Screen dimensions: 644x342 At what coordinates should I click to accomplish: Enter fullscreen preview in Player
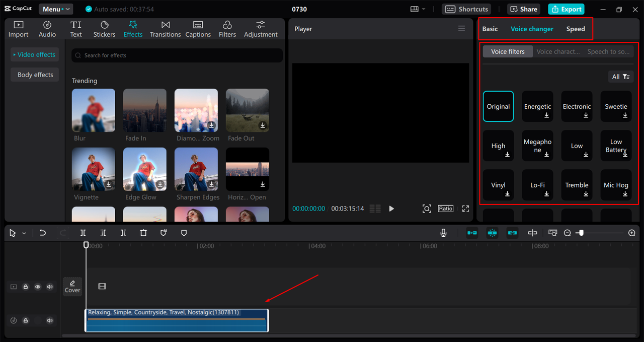click(465, 209)
